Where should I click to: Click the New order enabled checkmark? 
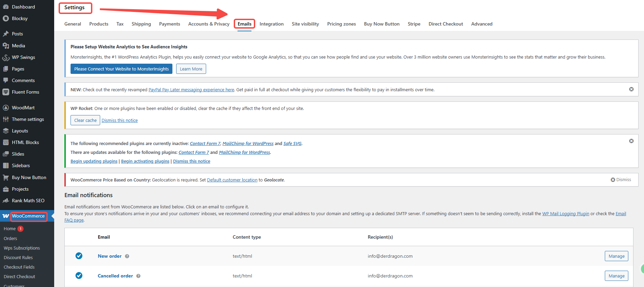pyautogui.click(x=79, y=256)
